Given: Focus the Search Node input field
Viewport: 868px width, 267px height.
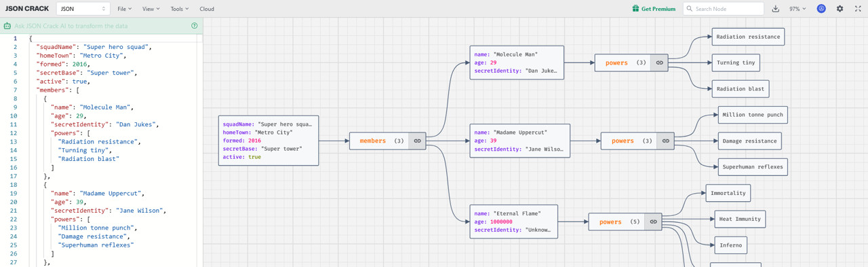Looking at the screenshot, I should pyautogui.click(x=723, y=9).
